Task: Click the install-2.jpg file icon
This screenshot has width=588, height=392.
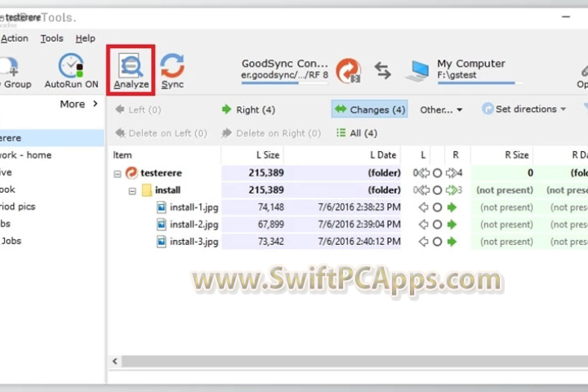Action: click(161, 225)
